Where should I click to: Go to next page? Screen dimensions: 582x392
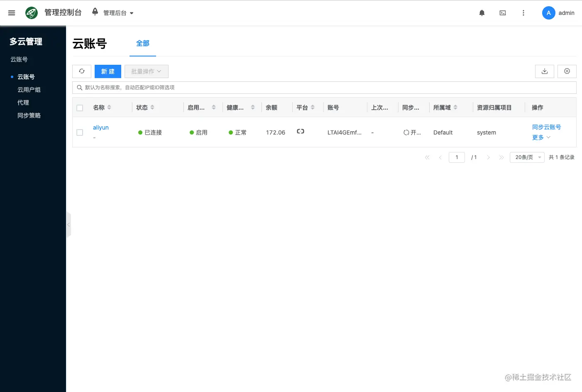[489, 157]
